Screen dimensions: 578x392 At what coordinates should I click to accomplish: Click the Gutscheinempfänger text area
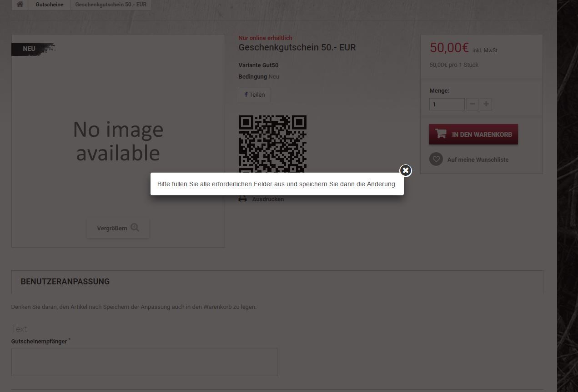tap(144, 362)
